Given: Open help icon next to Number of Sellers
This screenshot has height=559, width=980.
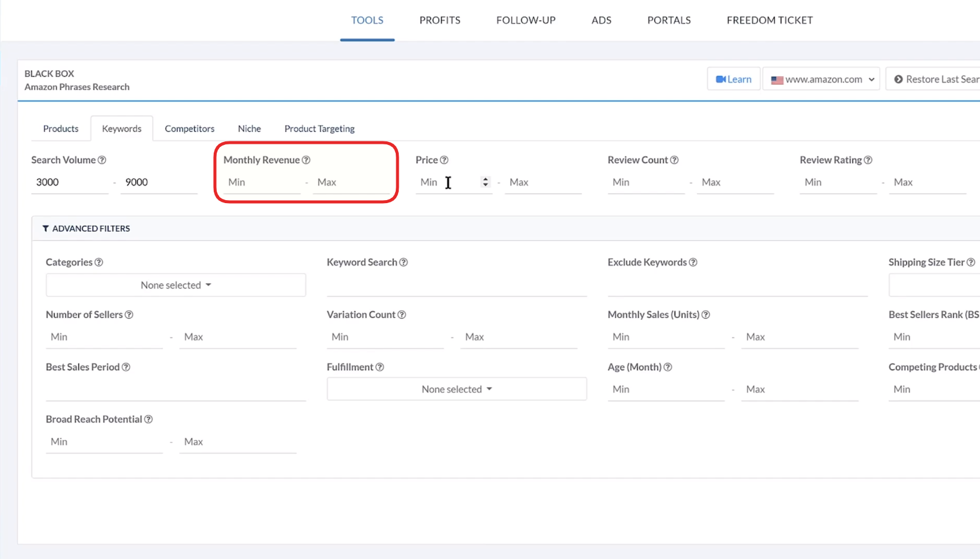Looking at the screenshot, I should [x=129, y=315].
